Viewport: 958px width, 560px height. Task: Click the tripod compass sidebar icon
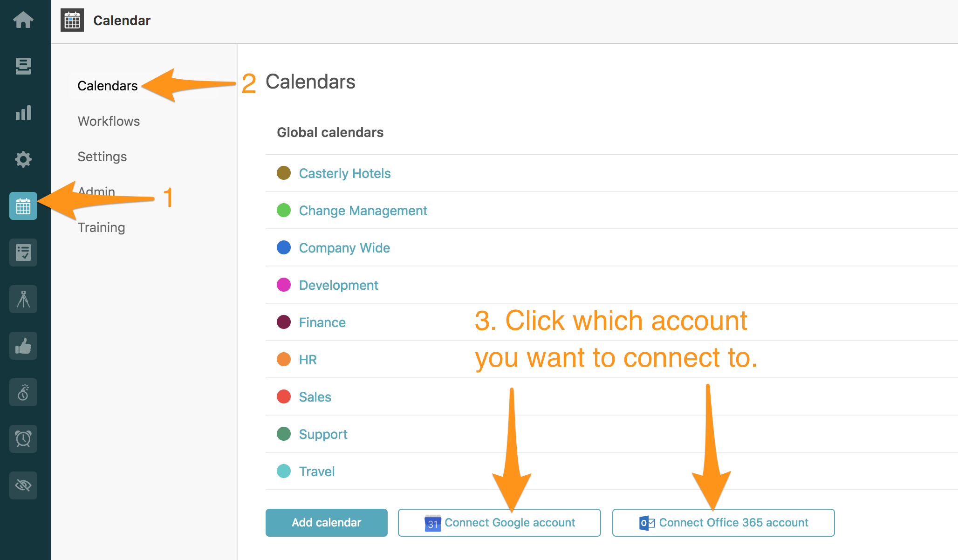[23, 299]
